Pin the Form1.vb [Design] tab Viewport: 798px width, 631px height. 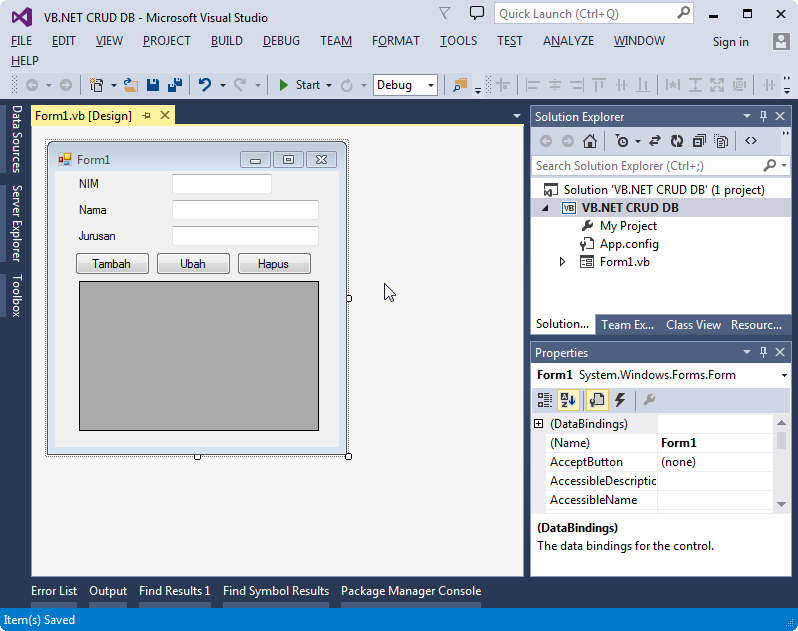tap(146, 116)
